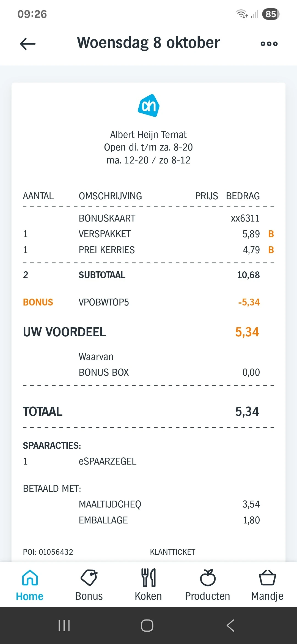Tap the orange B beside PREI KERRIES
The width and height of the screenshot is (297, 644).
[271, 250]
